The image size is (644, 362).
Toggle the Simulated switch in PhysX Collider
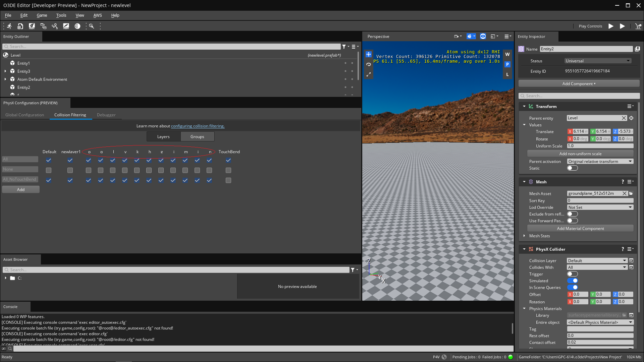pyautogui.click(x=572, y=281)
